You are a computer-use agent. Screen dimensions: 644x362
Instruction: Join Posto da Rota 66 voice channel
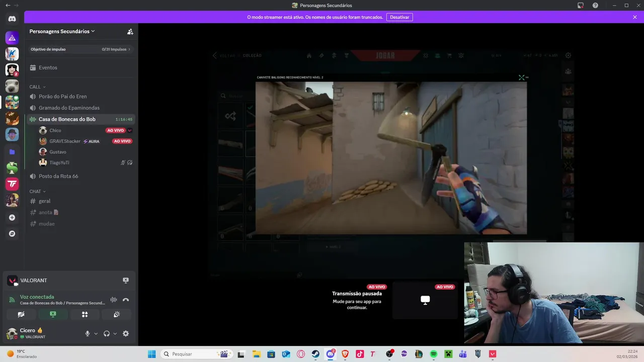(81, 176)
